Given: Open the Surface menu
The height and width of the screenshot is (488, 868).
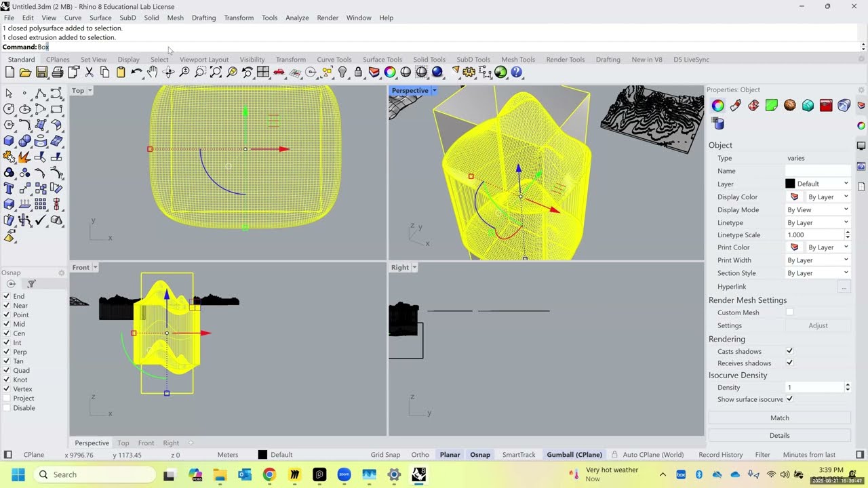Looking at the screenshot, I should tap(100, 18).
